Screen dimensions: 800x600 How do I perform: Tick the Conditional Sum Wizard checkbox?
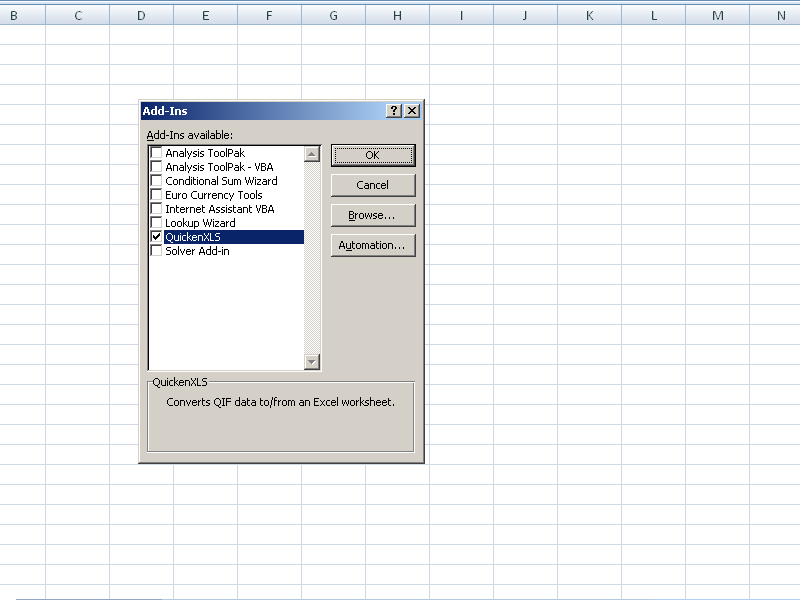click(x=156, y=181)
